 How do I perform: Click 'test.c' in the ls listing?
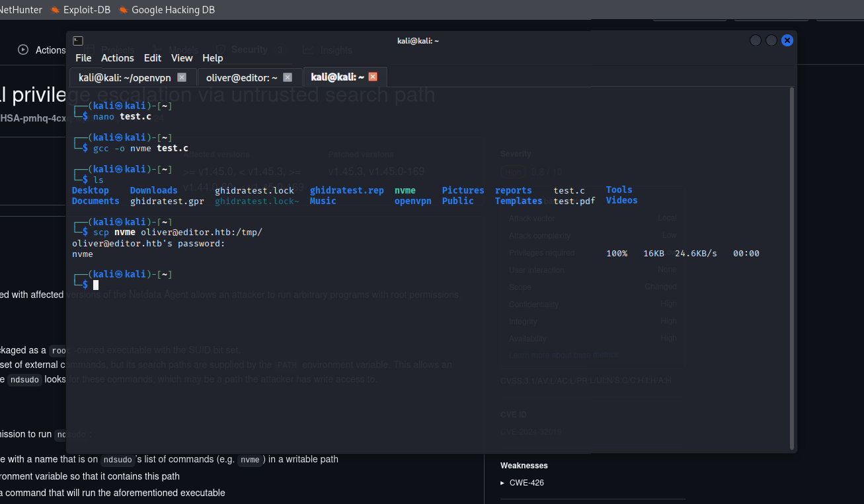tap(569, 190)
